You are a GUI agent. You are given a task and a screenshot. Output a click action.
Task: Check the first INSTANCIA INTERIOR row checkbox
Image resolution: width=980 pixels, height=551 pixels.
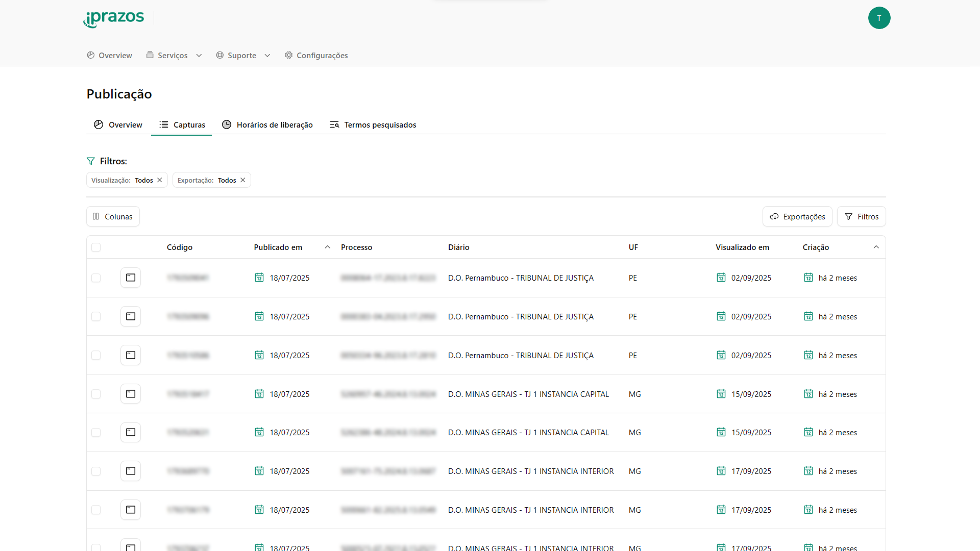tap(96, 471)
